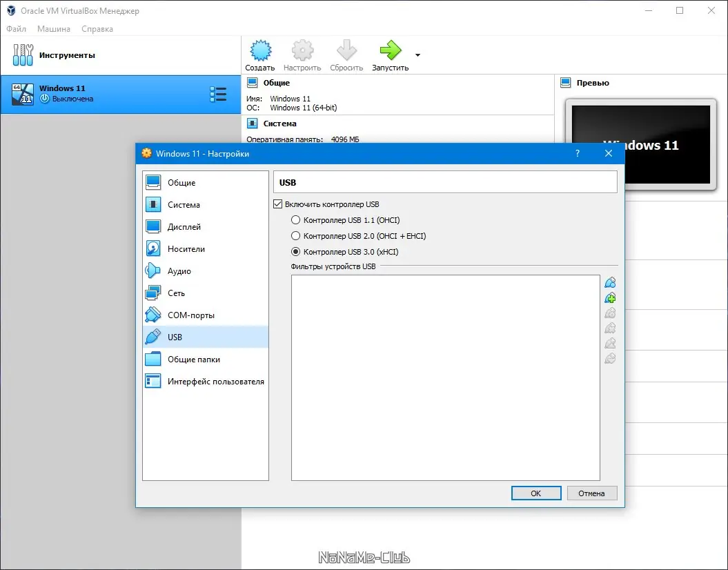
Task: Open Общие папки settings category
Action: coord(206,360)
